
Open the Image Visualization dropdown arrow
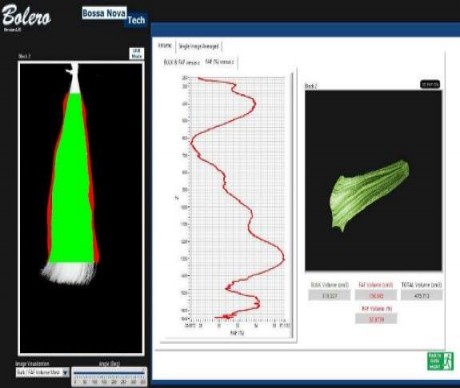click(x=66, y=372)
